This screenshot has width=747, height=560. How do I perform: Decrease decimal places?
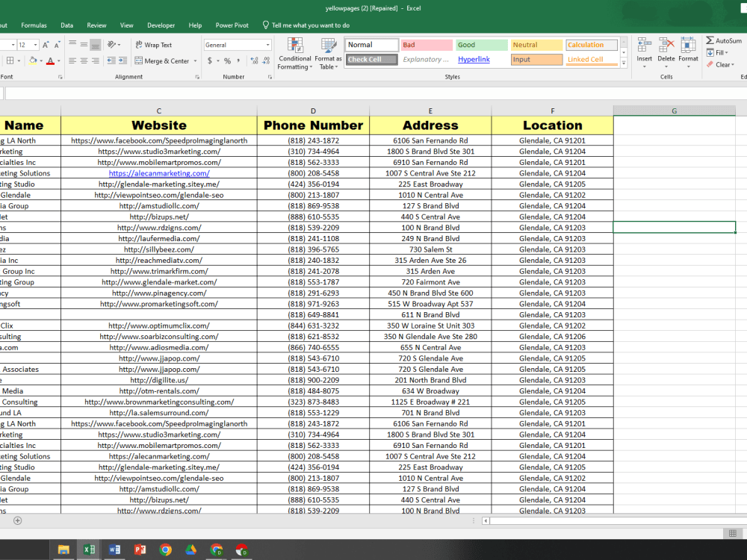[267, 61]
